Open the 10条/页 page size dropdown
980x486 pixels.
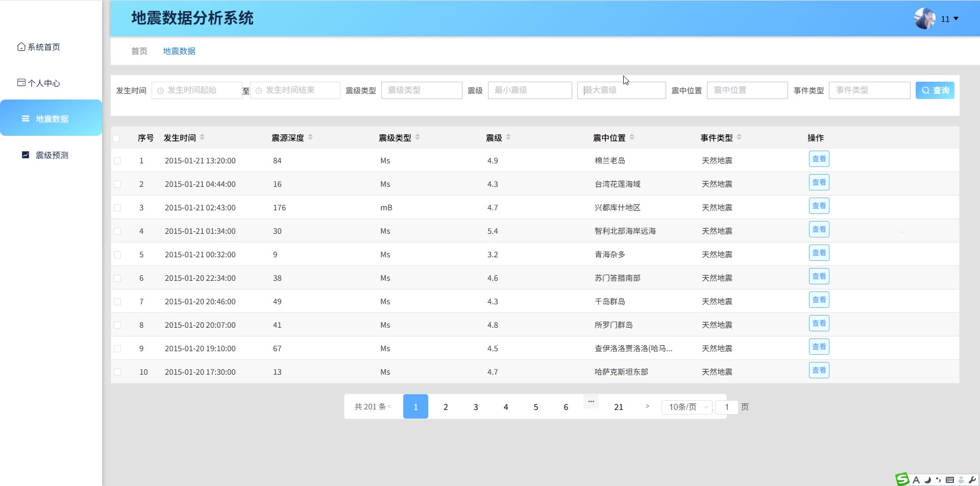click(687, 407)
